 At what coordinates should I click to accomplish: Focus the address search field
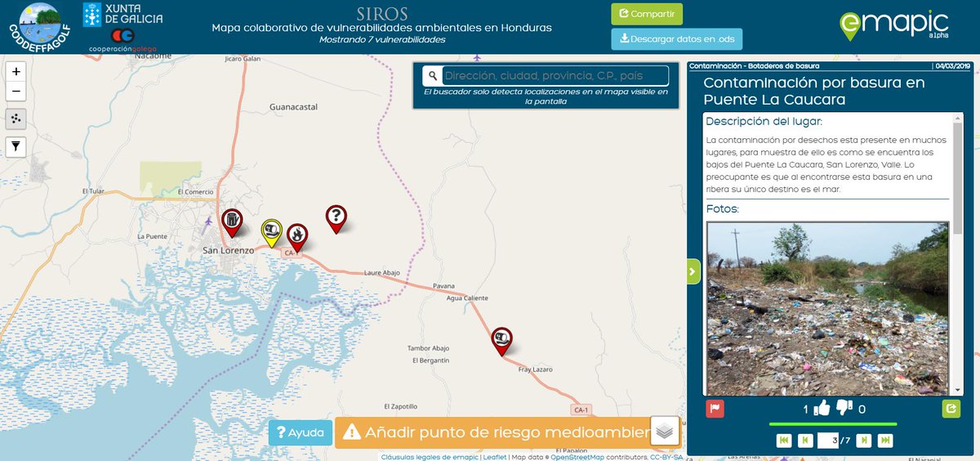(555, 76)
